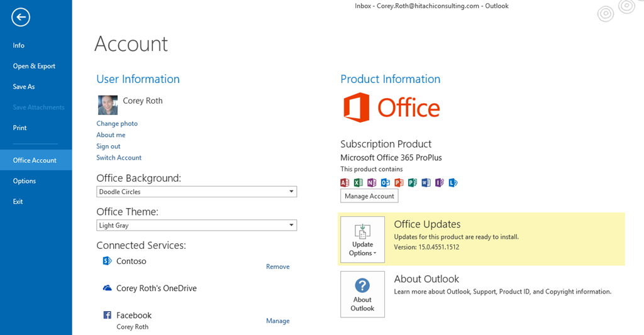This screenshot has width=644, height=335.
Task: Click the Switch Account link
Action: tap(119, 158)
